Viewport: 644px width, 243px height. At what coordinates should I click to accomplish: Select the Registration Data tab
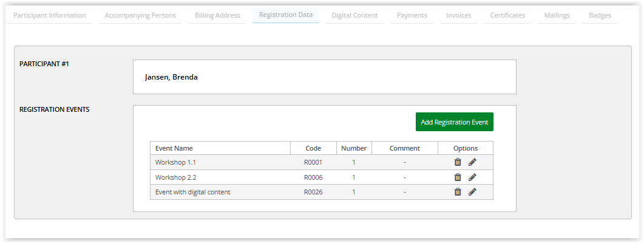click(285, 15)
